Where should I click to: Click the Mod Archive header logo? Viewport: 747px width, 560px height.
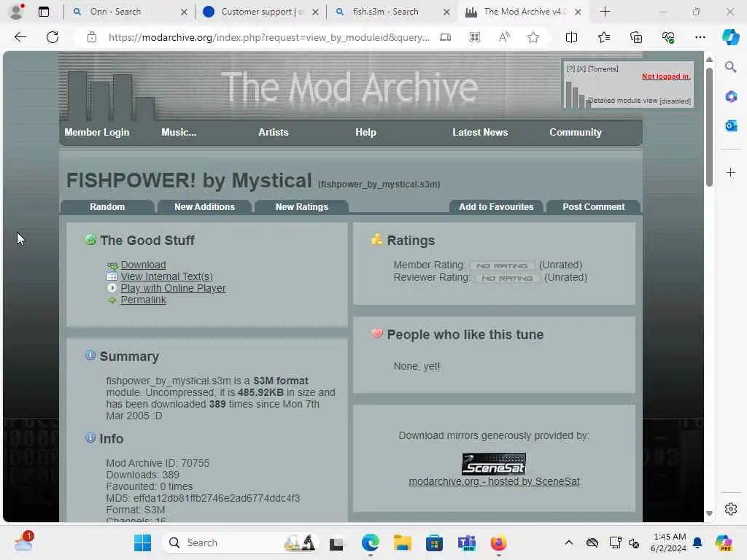349,87
